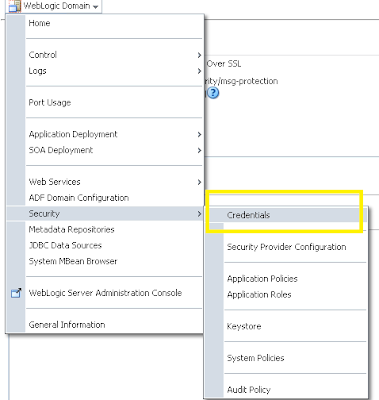Select Credentials in the Security submenu

pyautogui.click(x=248, y=215)
